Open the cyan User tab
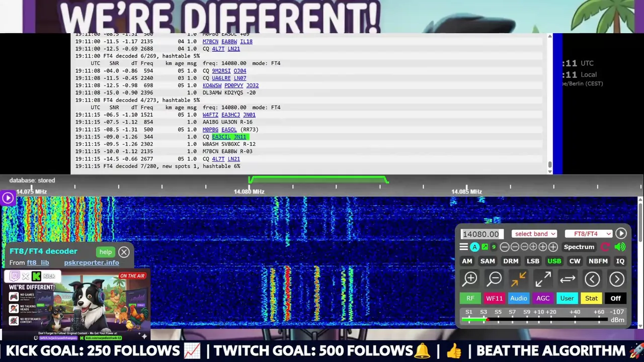This screenshot has height=362, width=644. (x=567, y=298)
